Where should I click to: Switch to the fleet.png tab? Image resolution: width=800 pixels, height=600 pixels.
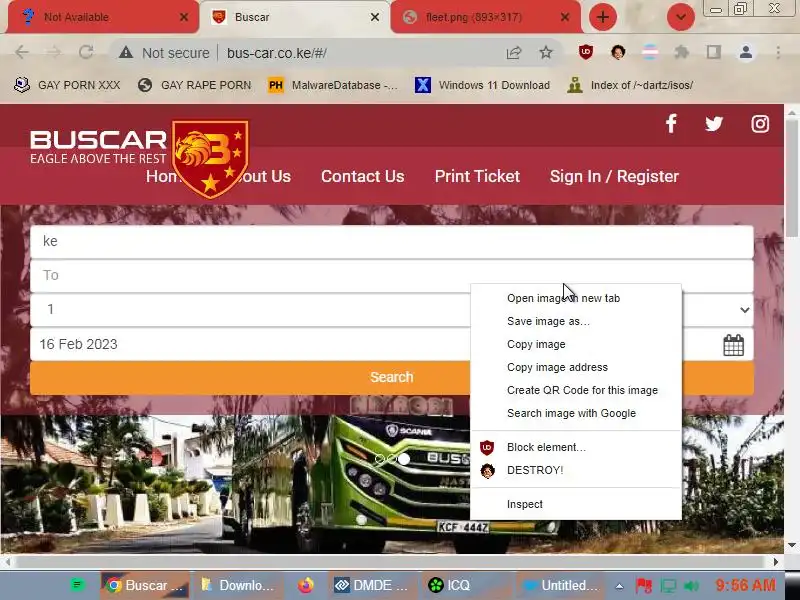click(x=486, y=17)
